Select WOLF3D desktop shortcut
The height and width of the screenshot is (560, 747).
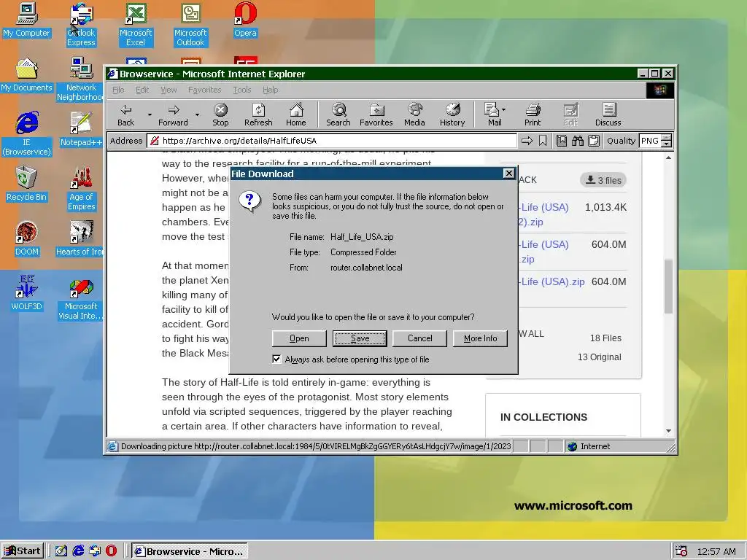26,294
